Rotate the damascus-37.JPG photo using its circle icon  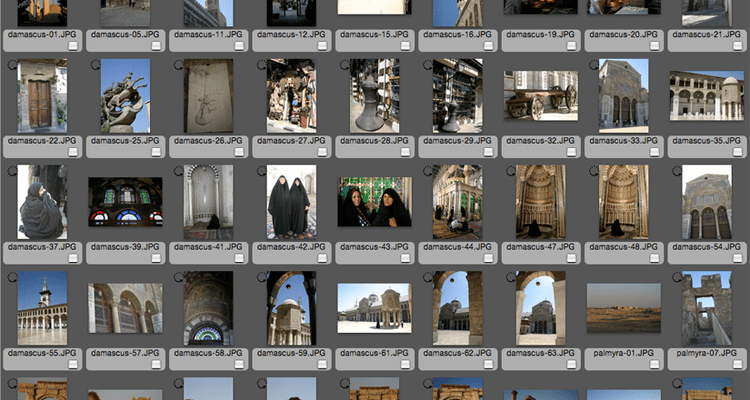tap(11, 171)
